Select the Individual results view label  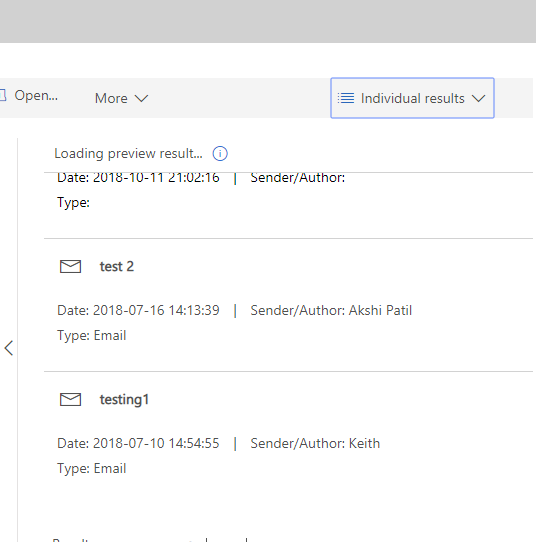pyautogui.click(x=412, y=98)
